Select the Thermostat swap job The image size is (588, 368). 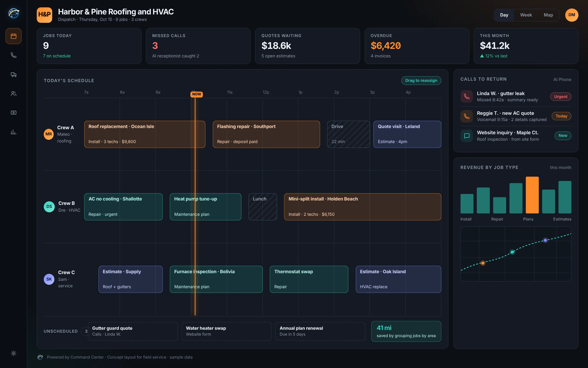pyautogui.click(x=309, y=279)
